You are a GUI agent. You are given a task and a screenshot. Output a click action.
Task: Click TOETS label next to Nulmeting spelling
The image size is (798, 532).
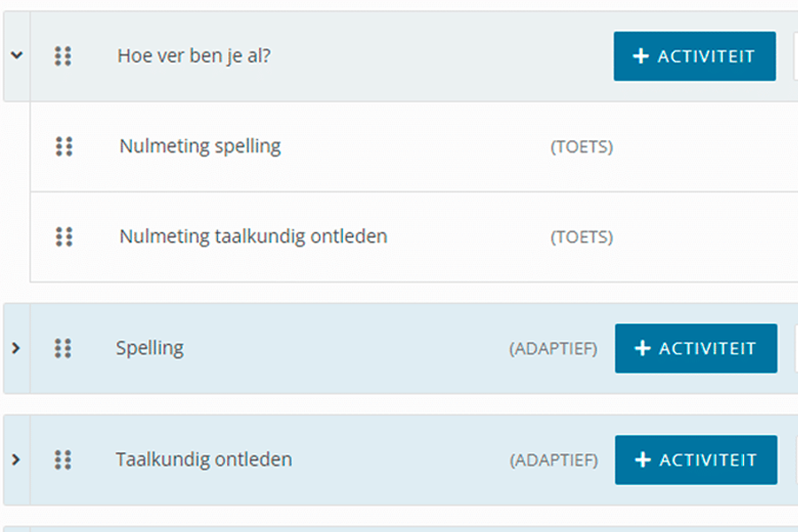[x=582, y=147]
